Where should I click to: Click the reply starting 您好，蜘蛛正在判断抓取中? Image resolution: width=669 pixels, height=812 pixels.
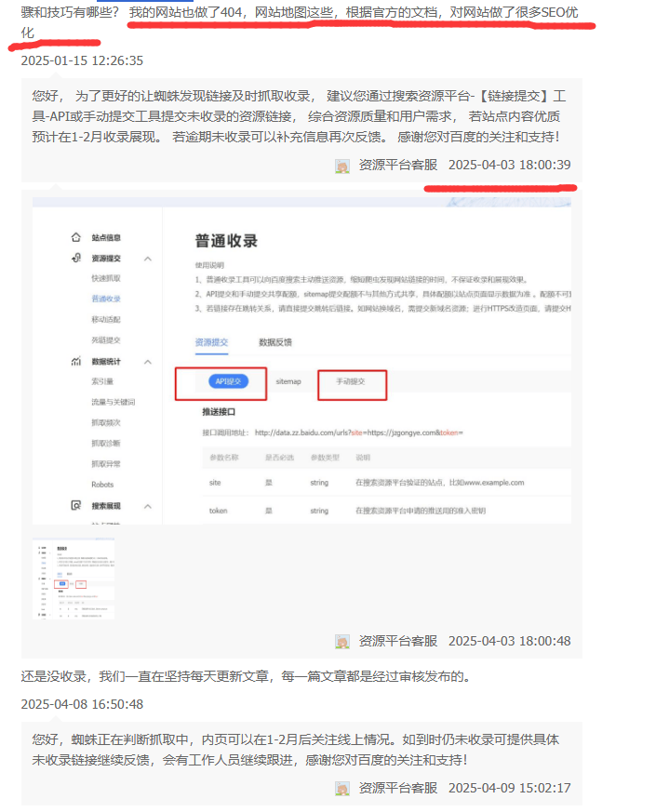(x=295, y=750)
